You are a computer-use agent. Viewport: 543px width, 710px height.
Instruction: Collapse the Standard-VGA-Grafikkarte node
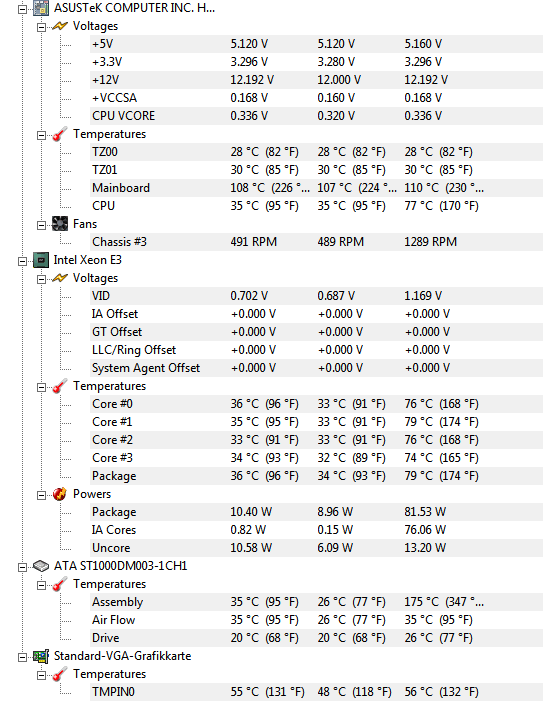(x=22, y=657)
